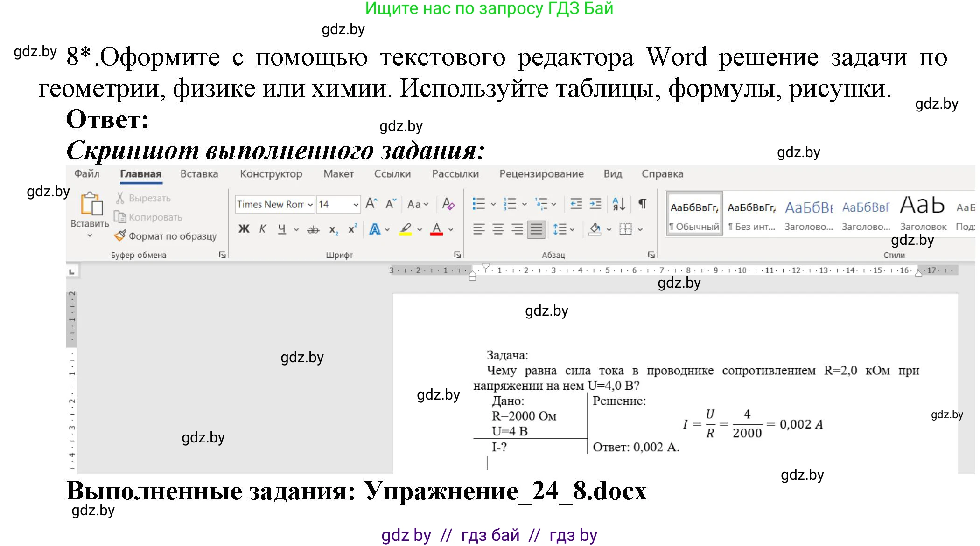The width and height of the screenshot is (980, 546).
Task: Toggle strikethrough formatting
Action: click(x=313, y=229)
